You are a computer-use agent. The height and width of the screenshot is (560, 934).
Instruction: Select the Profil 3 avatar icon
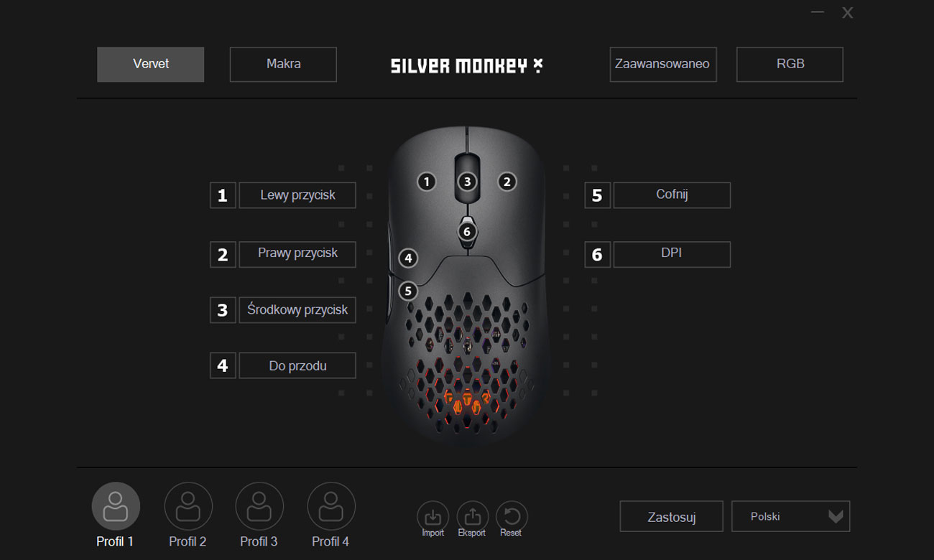click(259, 506)
